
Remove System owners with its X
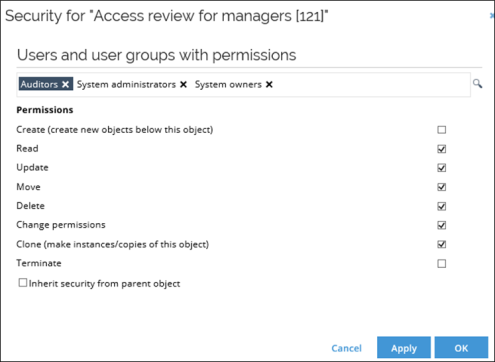coord(269,84)
